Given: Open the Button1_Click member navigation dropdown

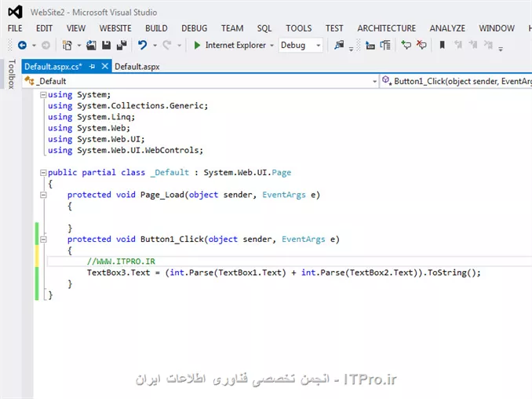Looking at the screenshot, I should (456, 81).
